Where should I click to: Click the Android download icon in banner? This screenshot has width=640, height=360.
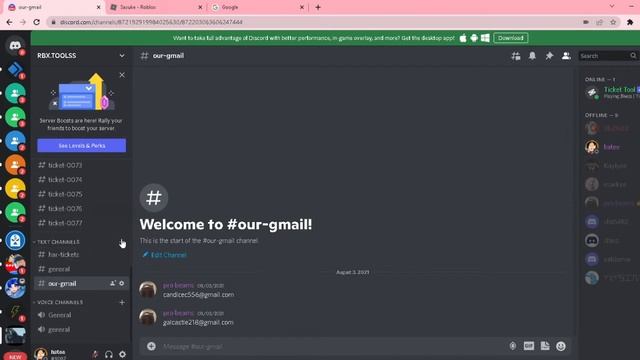474,38
